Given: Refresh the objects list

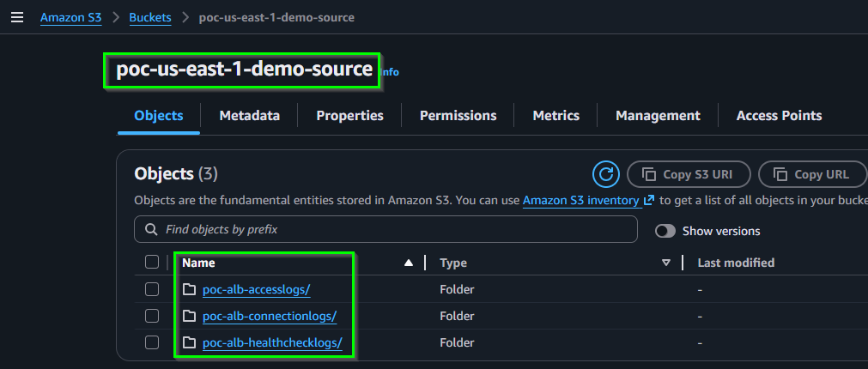Looking at the screenshot, I should (605, 174).
